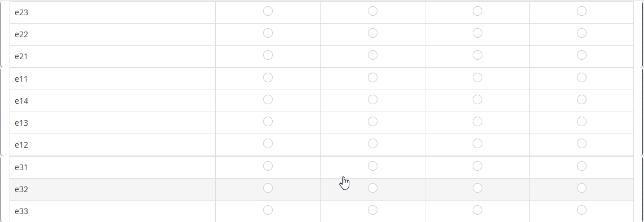Select third column radio for row e14
Viewport: 644px width, 222px height.
477,99
